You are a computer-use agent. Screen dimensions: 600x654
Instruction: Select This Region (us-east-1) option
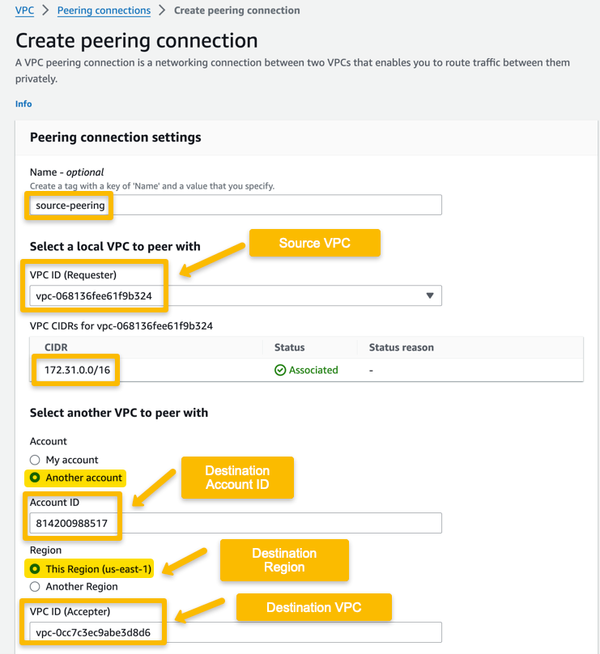pyautogui.click(x=35, y=569)
